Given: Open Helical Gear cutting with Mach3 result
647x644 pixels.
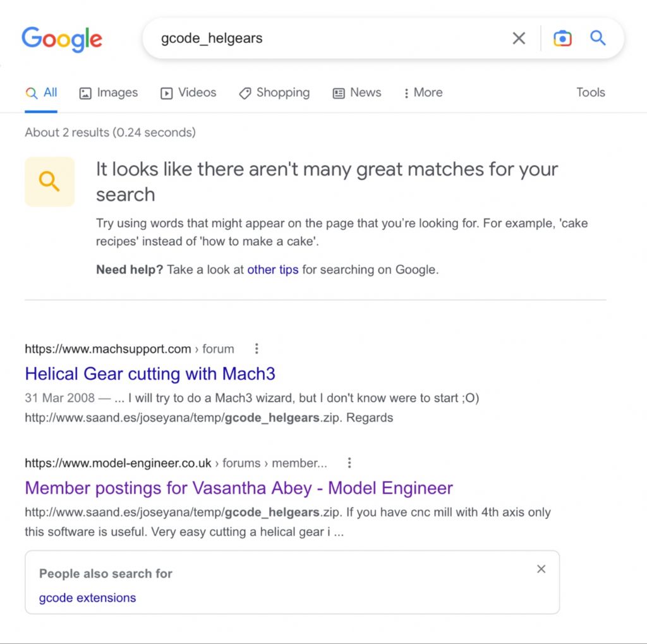Looking at the screenshot, I should point(150,374).
